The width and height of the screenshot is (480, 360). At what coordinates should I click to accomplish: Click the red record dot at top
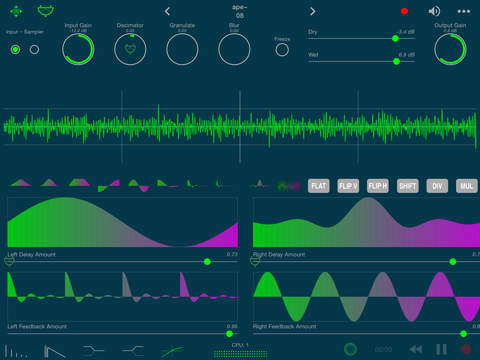coord(404,11)
